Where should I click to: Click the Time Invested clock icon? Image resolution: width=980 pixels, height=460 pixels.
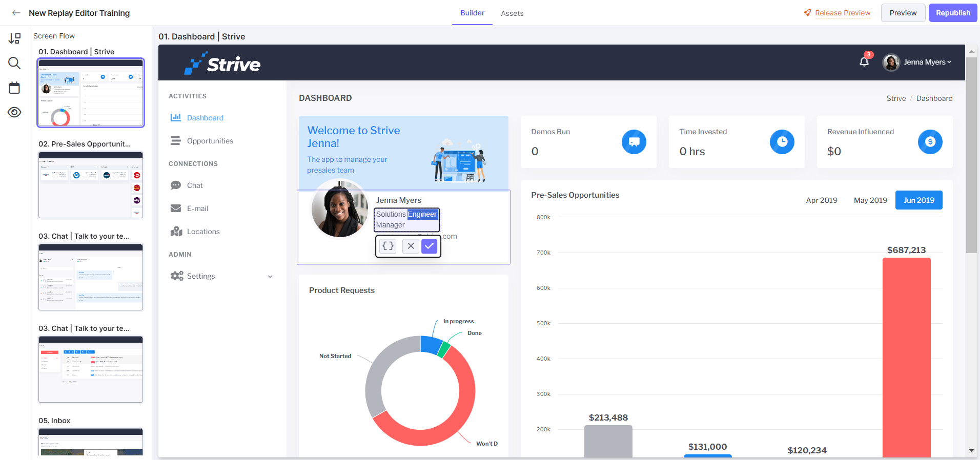[782, 142]
